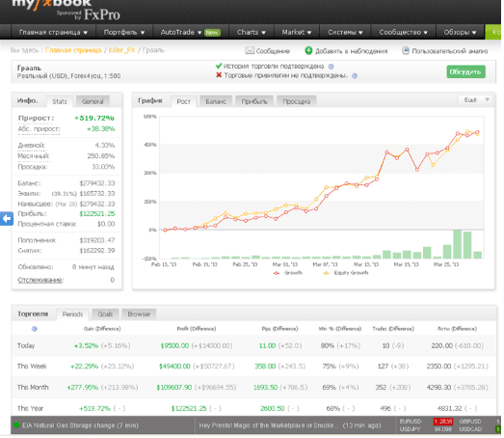Viewport: 504px width, 438px height.
Task: Click help icon next to verified track record
Action: coord(331,67)
